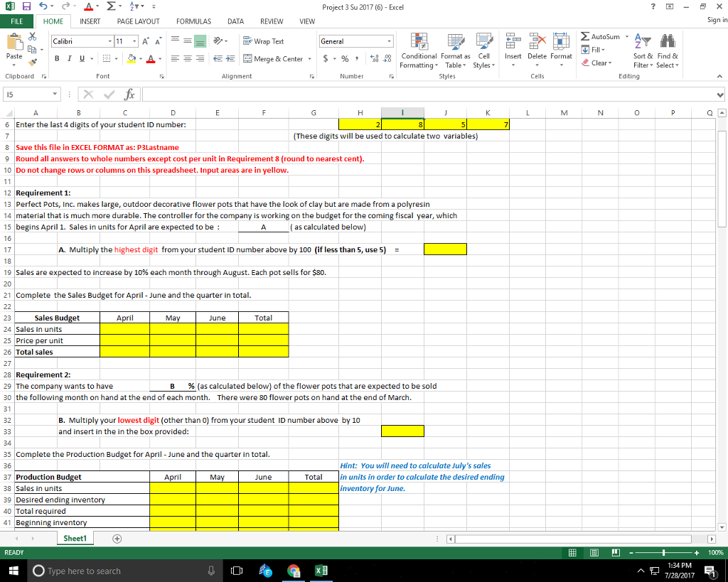
Task: Select the Sheet1 tab
Action: pos(75,538)
